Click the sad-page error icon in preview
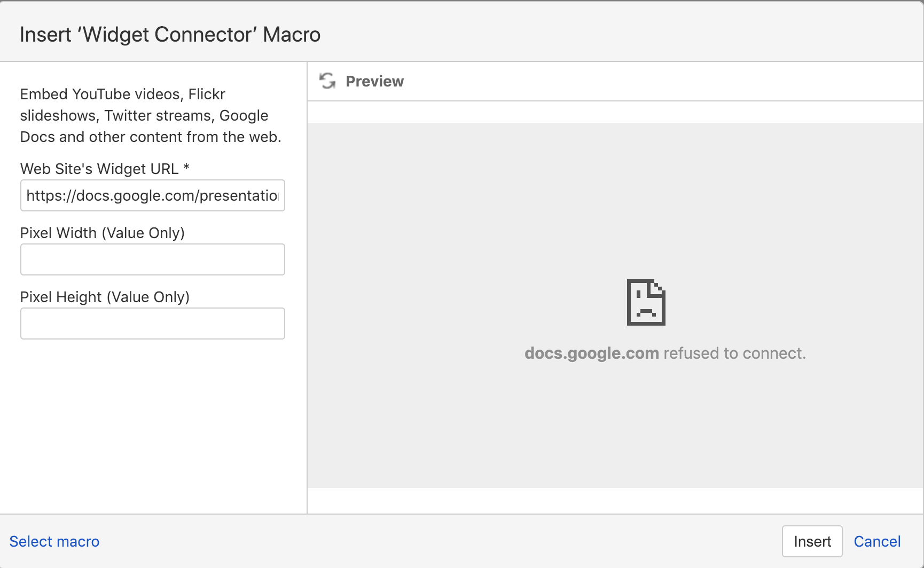924x568 pixels. pos(645,302)
